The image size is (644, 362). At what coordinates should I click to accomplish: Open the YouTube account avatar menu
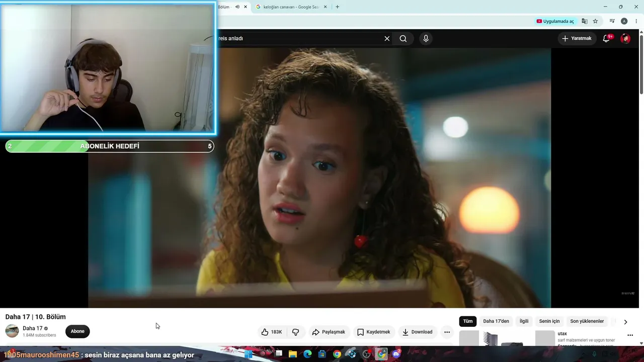625,39
